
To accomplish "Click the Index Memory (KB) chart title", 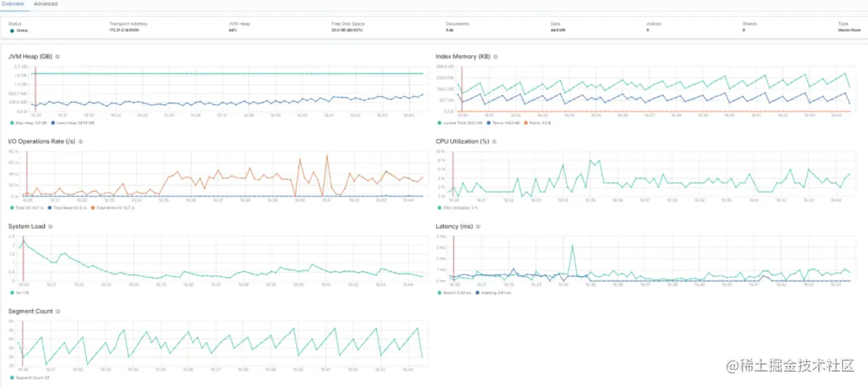I will [x=464, y=56].
